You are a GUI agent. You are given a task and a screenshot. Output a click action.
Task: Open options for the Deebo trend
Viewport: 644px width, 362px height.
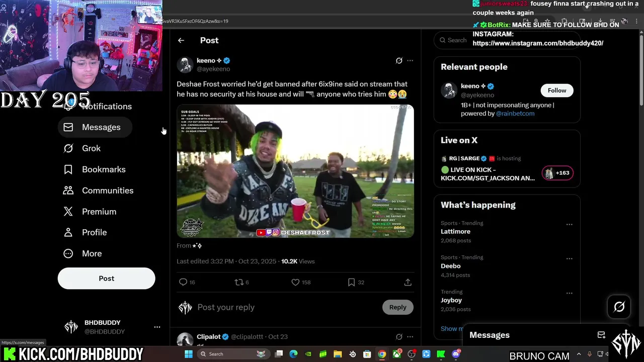[x=569, y=258]
